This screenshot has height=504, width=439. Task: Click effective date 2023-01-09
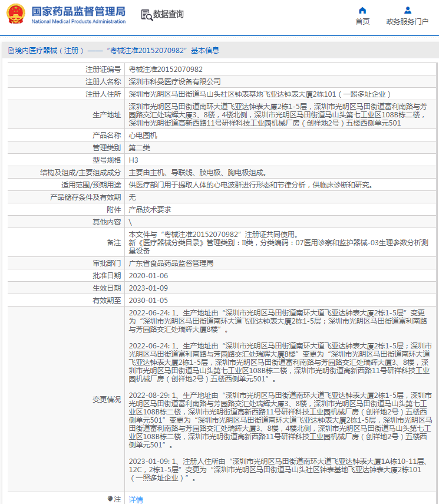[148, 288]
